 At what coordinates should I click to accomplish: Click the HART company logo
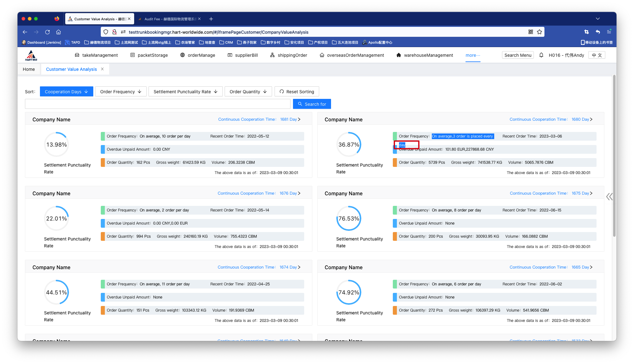(x=31, y=56)
